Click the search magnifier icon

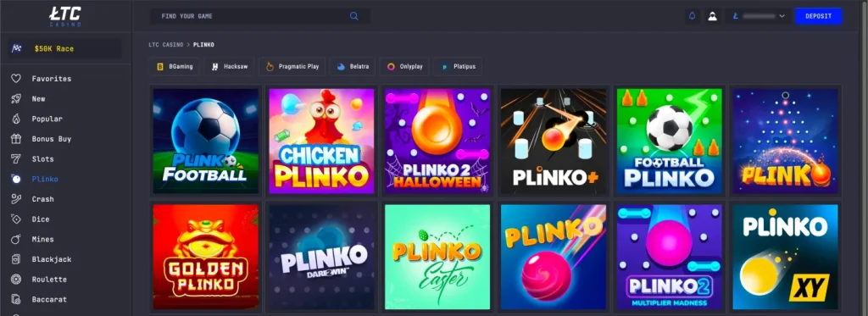tap(354, 16)
